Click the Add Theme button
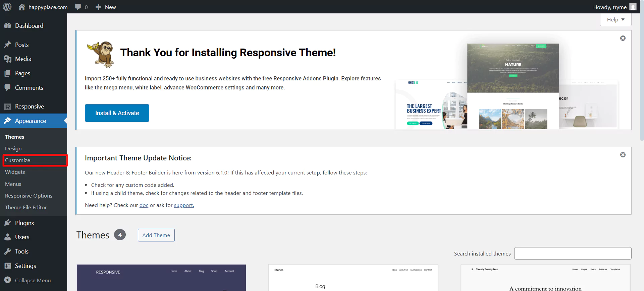 [x=156, y=235]
